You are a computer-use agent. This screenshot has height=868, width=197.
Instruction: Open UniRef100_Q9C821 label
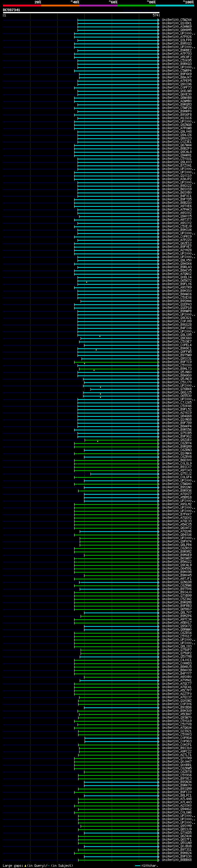[176, 318]
